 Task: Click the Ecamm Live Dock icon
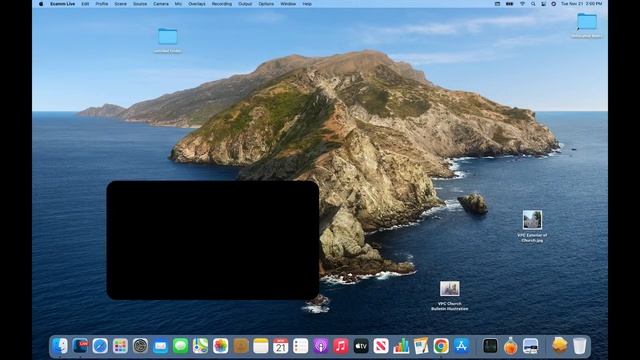[80, 346]
